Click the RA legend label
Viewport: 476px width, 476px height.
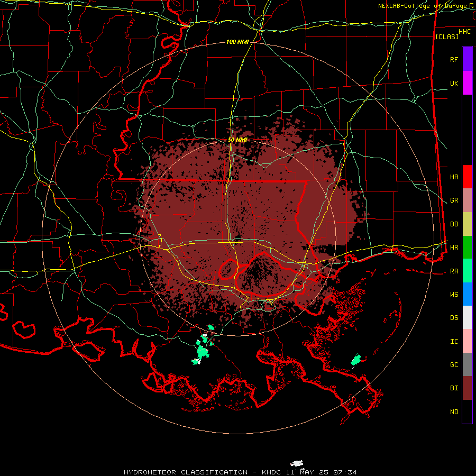454,271
